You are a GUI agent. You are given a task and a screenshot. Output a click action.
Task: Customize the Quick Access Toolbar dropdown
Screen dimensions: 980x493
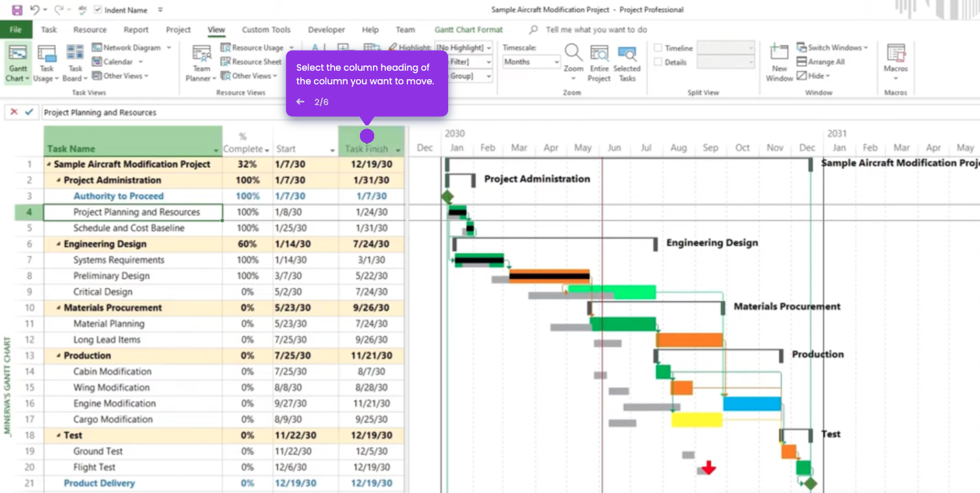click(x=160, y=10)
